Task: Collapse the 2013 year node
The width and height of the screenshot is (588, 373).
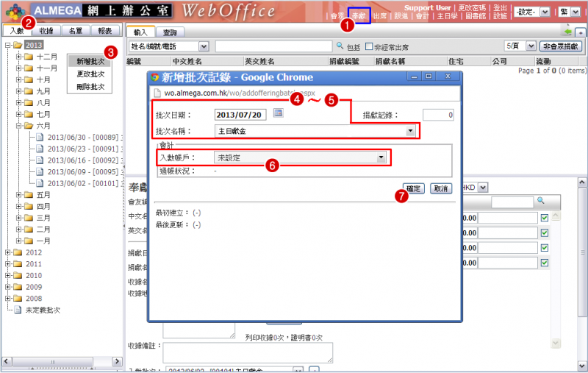Action: [7, 46]
